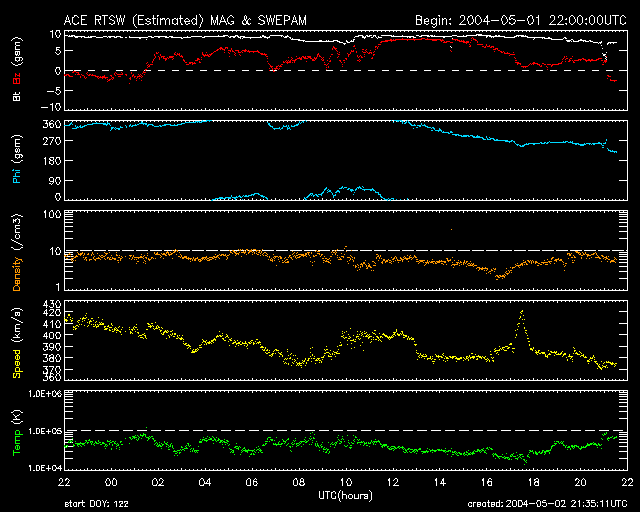Click the created 2004-05-02 21:35:11UTC text
This screenshot has height=512, width=640.
coord(547,504)
